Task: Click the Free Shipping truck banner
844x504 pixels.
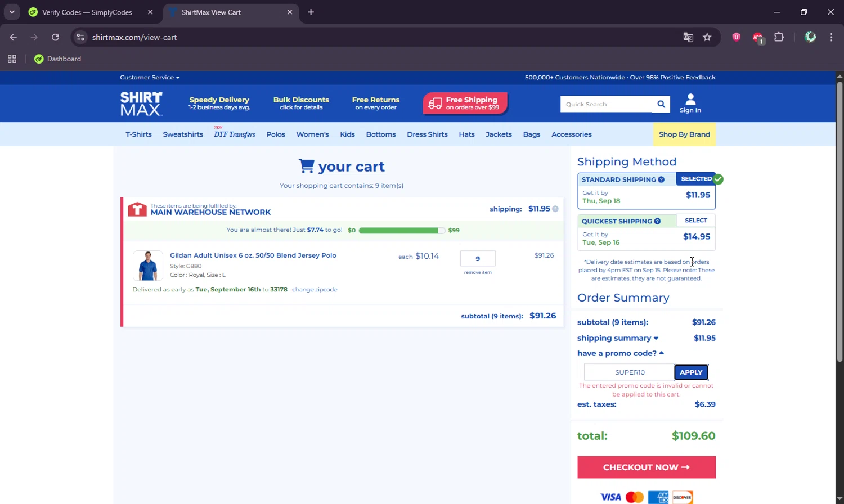Action: click(x=465, y=103)
